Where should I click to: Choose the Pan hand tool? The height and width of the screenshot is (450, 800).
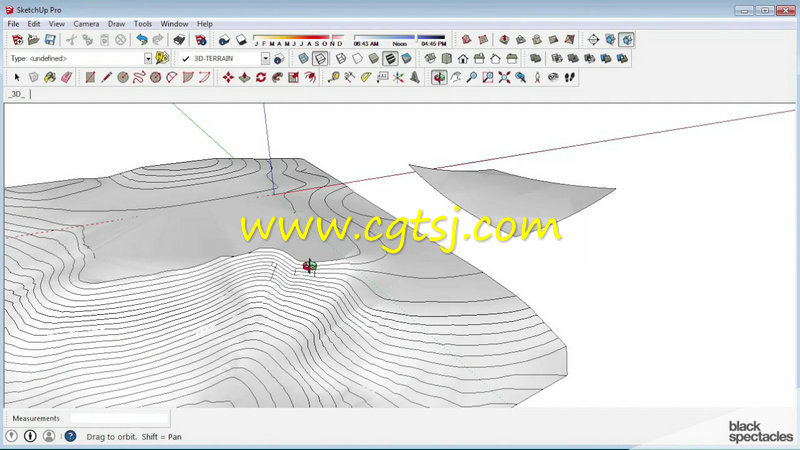coord(456,77)
